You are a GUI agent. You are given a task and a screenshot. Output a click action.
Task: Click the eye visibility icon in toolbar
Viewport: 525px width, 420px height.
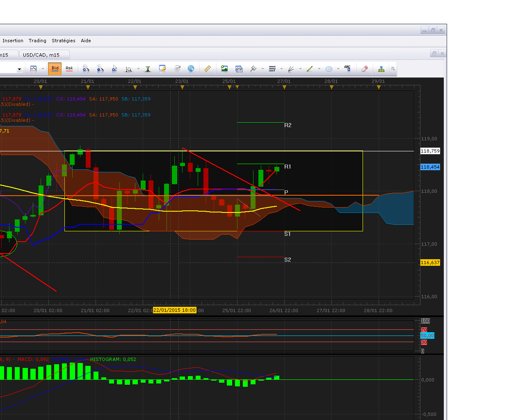coord(177,69)
